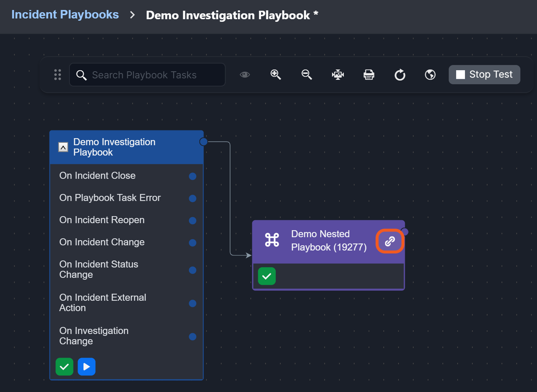This screenshot has height=392, width=537.
Task: Click the print playbook icon
Action: tap(369, 75)
